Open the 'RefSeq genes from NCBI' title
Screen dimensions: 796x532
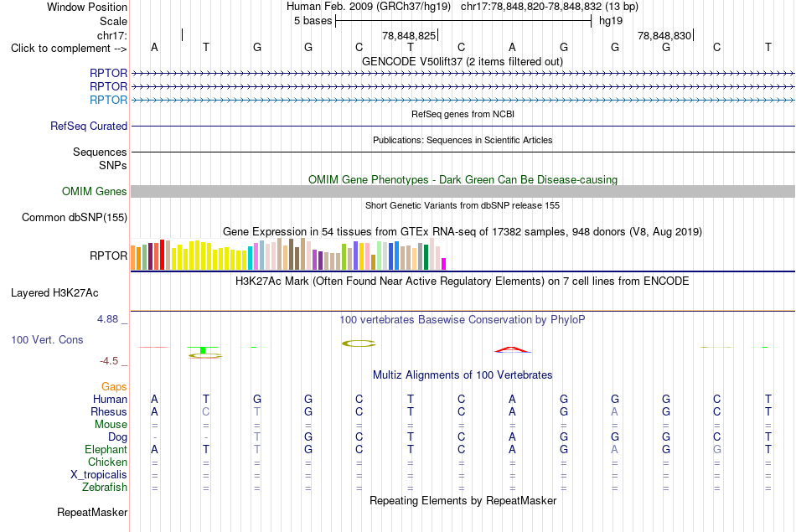coord(463,114)
